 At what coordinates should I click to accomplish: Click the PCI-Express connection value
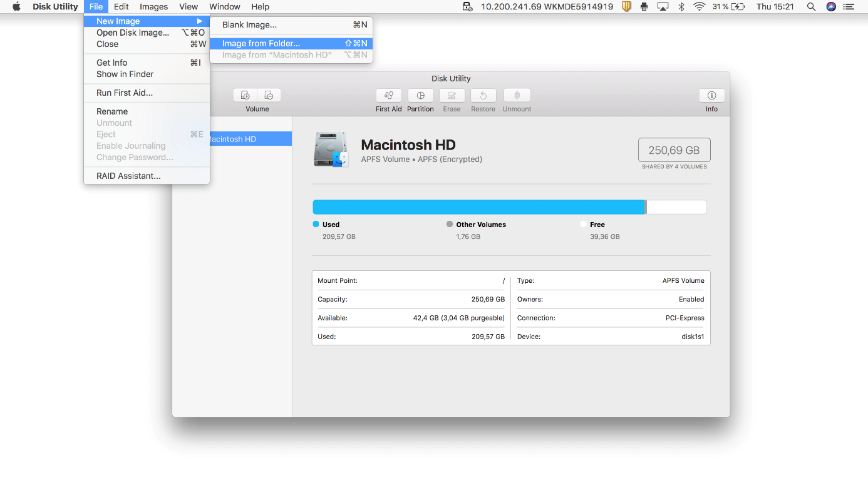685,318
